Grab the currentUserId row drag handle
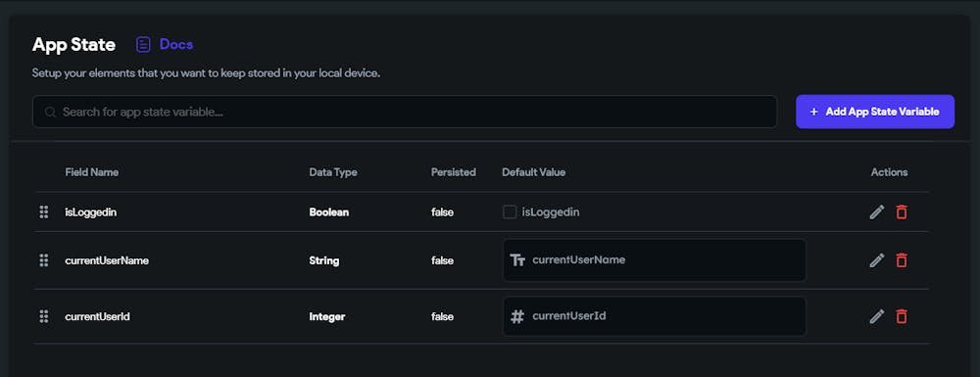Image resolution: width=980 pixels, height=377 pixels. tap(44, 316)
